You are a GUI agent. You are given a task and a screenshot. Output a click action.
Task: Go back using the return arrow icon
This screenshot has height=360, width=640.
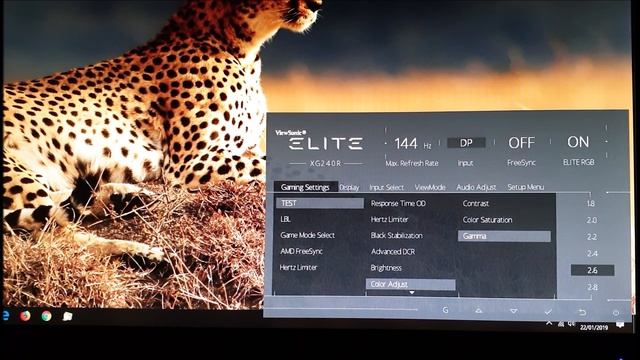[582, 312]
